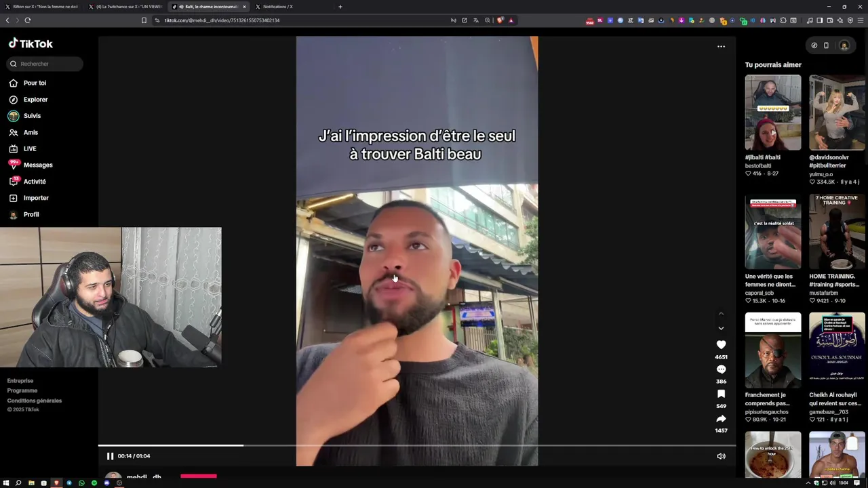Bookmark the video to favorites
Screen dimensions: 868x488
pos(721,394)
